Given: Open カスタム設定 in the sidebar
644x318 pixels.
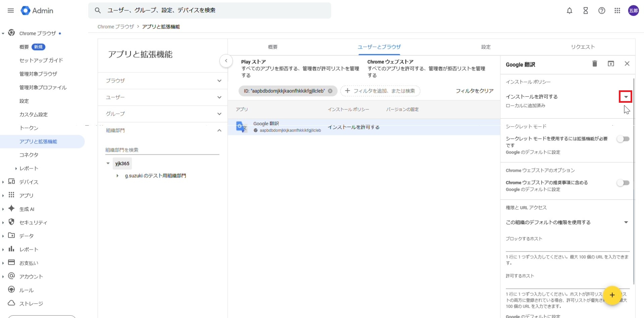Looking at the screenshot, I should click(34, 115).
